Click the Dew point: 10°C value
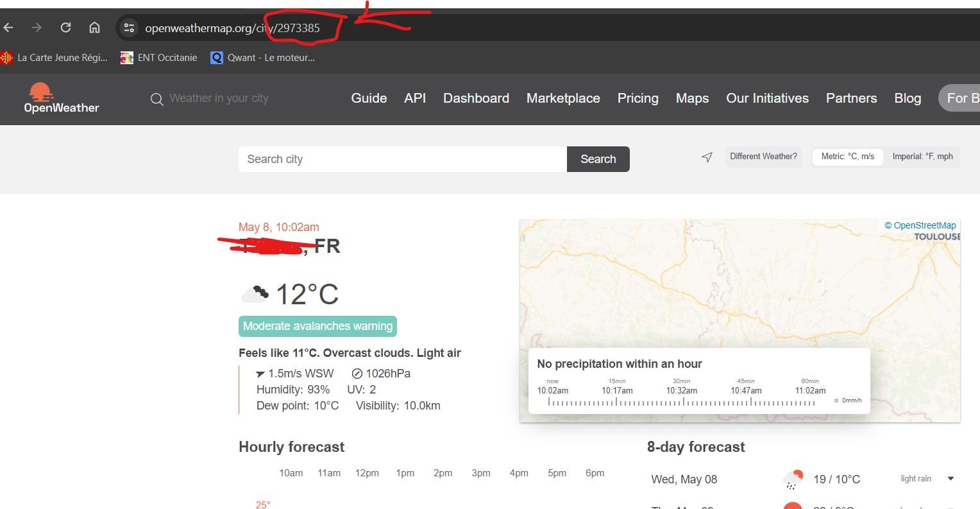Viewport: 980px width, 509px height. coord(298,406)
